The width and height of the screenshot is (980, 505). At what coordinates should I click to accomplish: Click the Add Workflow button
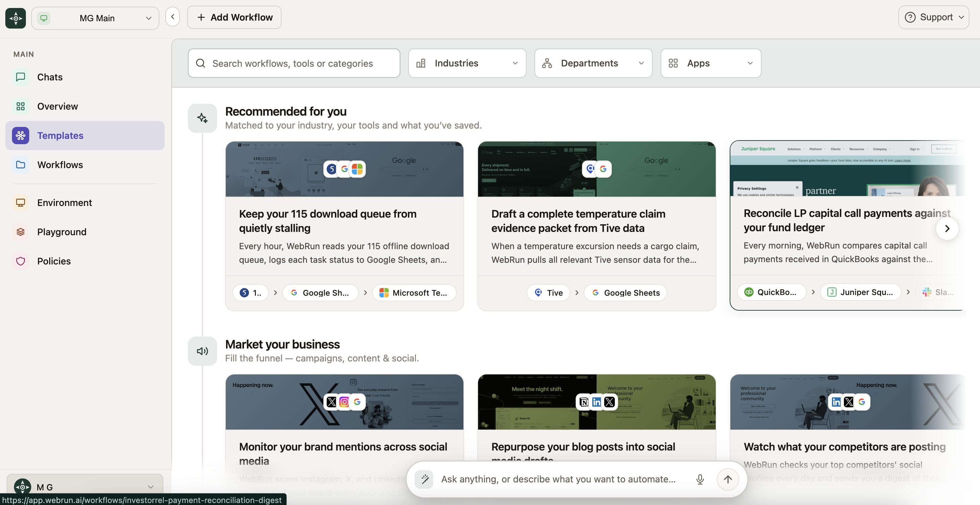click(234, 17)
